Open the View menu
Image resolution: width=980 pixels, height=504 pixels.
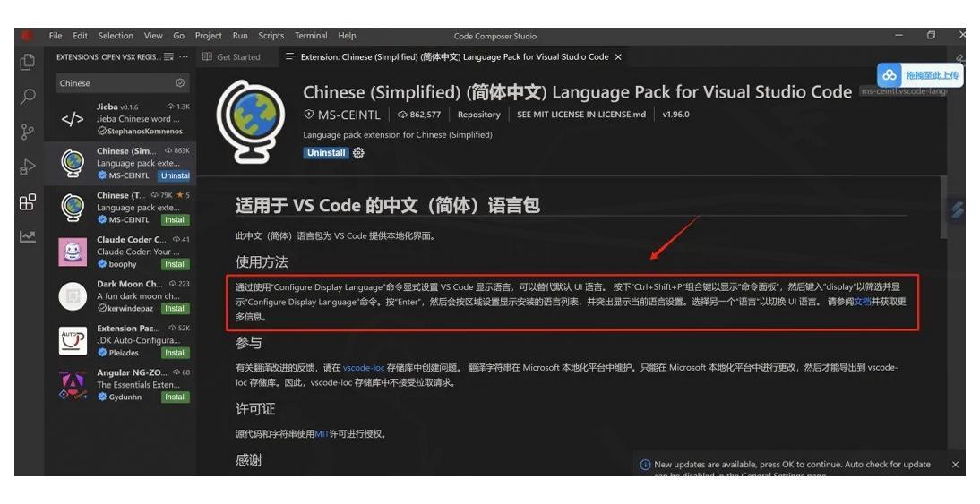pos(153,36)
